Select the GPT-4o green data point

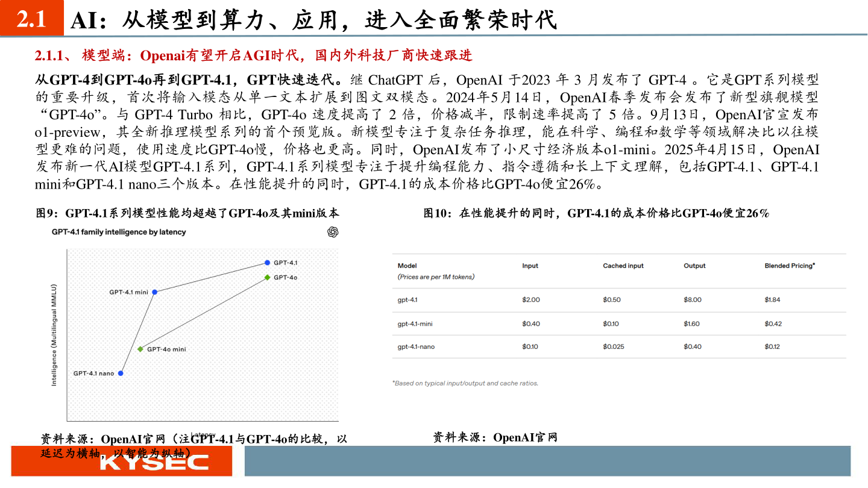coord(265,278)
